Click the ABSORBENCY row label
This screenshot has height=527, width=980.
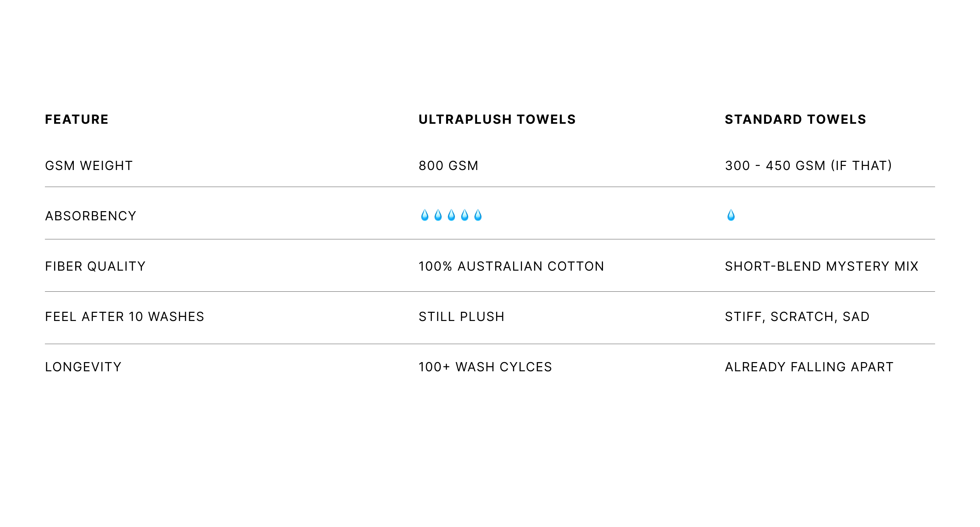91,216
